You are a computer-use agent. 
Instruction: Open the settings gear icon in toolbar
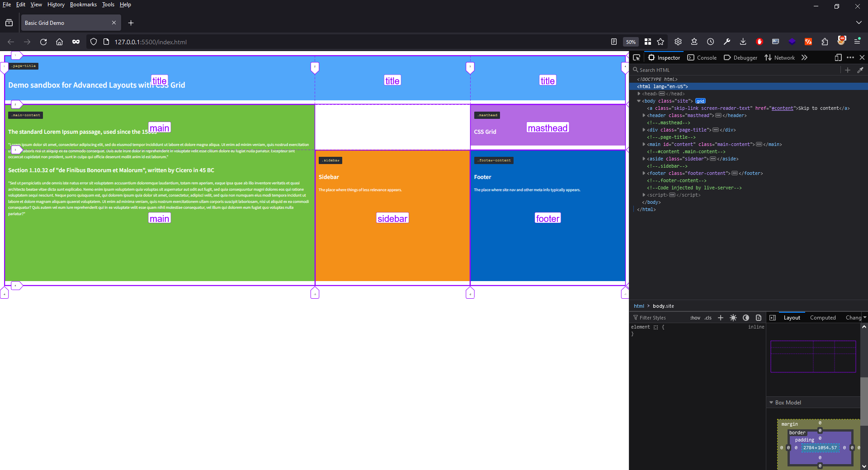678,42
